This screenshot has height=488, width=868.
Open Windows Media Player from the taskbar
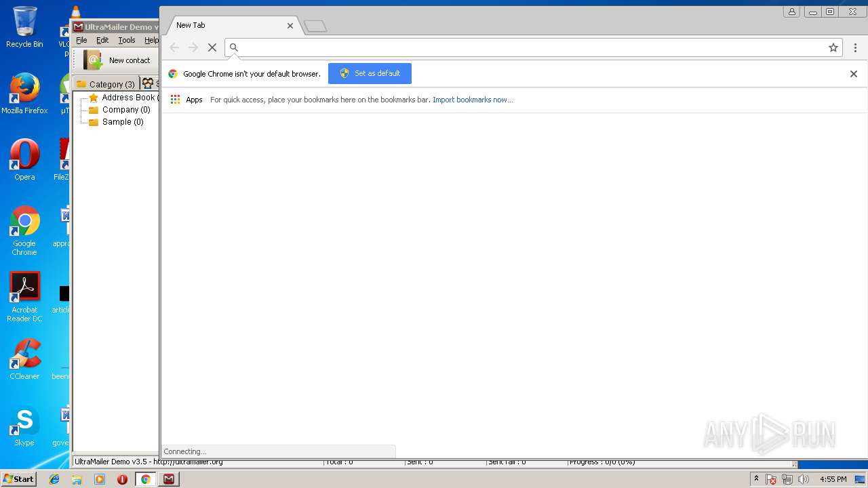100,479
